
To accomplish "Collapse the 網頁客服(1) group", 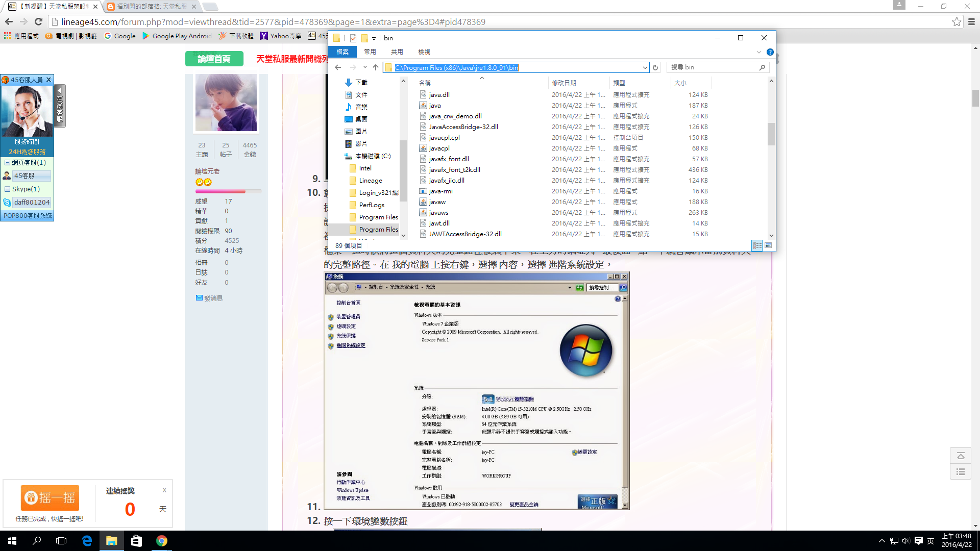I will coord(8,163).
